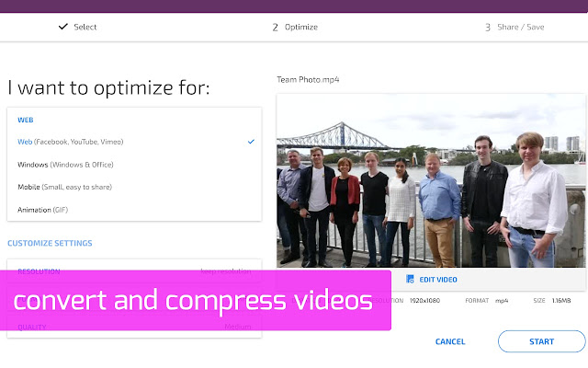Click the Cancel button
Image resolution: width=588 pixels, height=368 pixels.
[450, 341]
